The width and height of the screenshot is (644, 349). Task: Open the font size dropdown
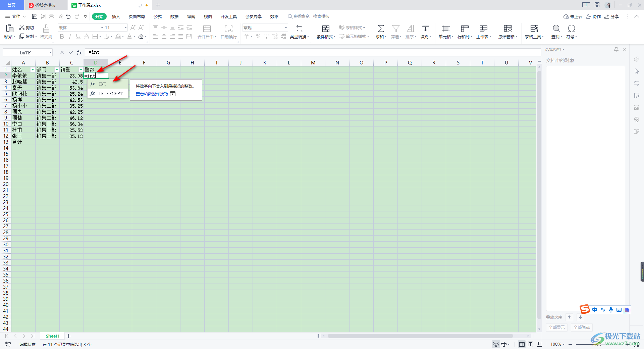pyautogui.click(x=125, y=28)
